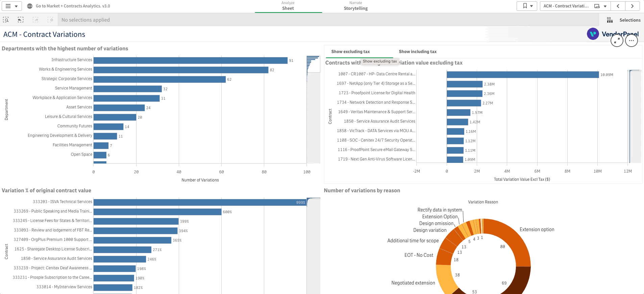
Task: Click the step forward selection icon
Action: (35, 20)
